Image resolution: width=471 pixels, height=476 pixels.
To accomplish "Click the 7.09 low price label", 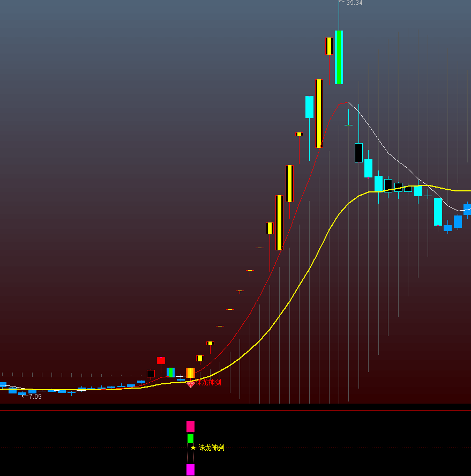I will [35, 397].
